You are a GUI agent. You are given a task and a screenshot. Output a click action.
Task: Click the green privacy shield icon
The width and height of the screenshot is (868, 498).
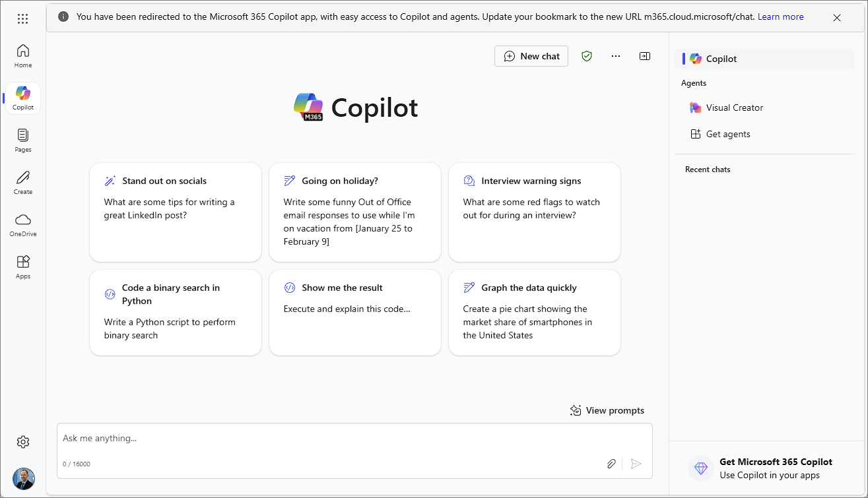(x=587, y=56)
